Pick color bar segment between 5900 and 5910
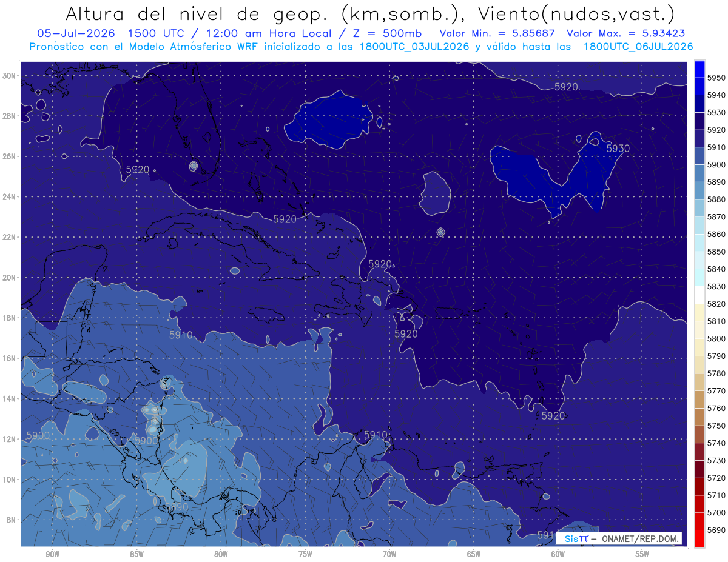 [x=699, y=155]
